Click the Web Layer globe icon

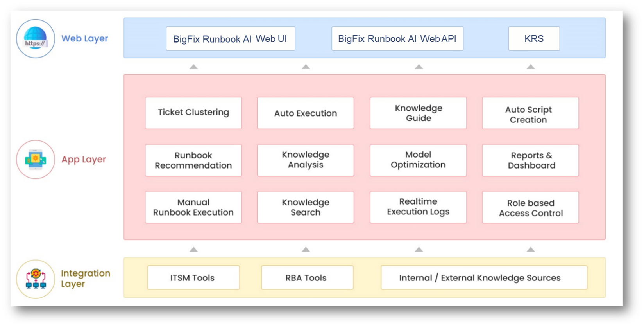pos(36,39)
